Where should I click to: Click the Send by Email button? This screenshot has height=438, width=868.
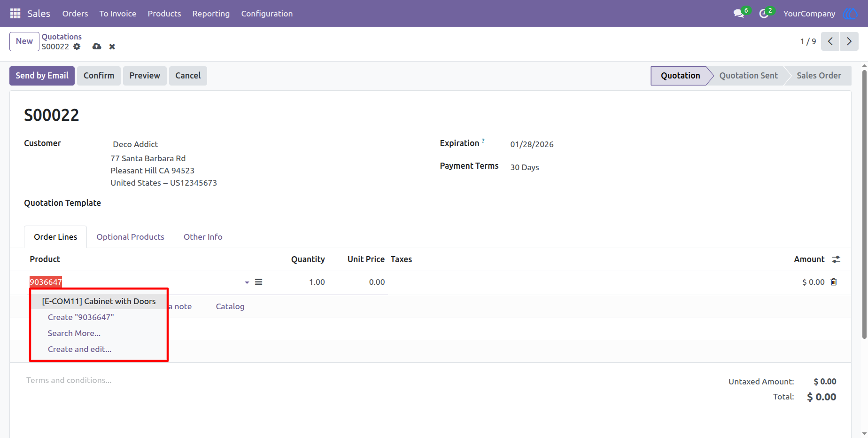(x=42, y=76)
